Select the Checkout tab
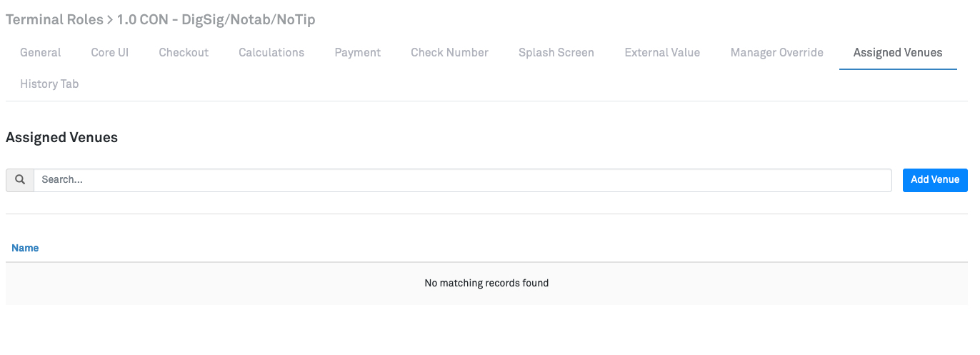 click(x=184, y=52)
